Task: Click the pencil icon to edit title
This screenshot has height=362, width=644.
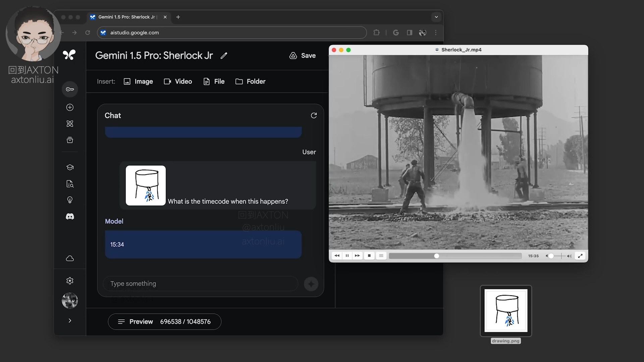Action: (224, 56)
